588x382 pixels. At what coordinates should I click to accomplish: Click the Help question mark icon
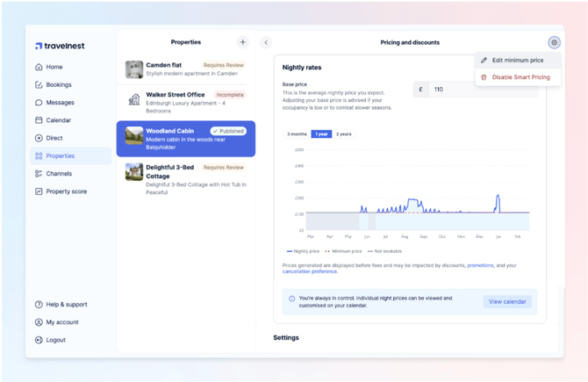point(39,305)
